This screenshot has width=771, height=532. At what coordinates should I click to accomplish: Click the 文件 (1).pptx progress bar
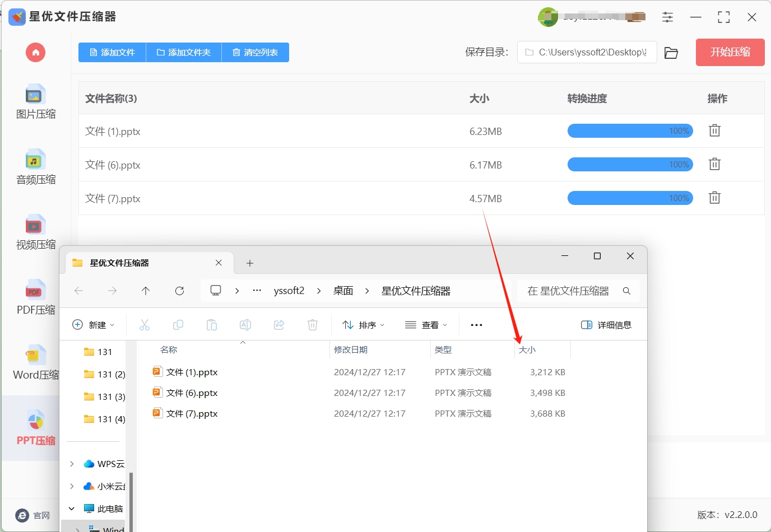click(x=630, y=131)
